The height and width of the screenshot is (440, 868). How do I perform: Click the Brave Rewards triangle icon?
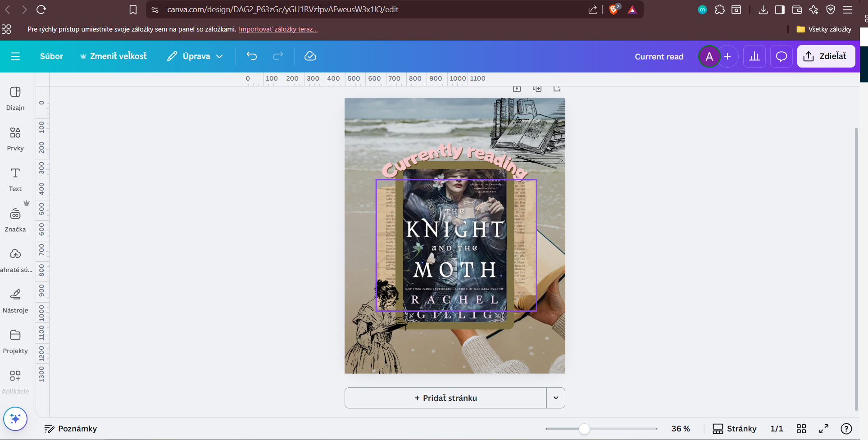coord(632,9)
